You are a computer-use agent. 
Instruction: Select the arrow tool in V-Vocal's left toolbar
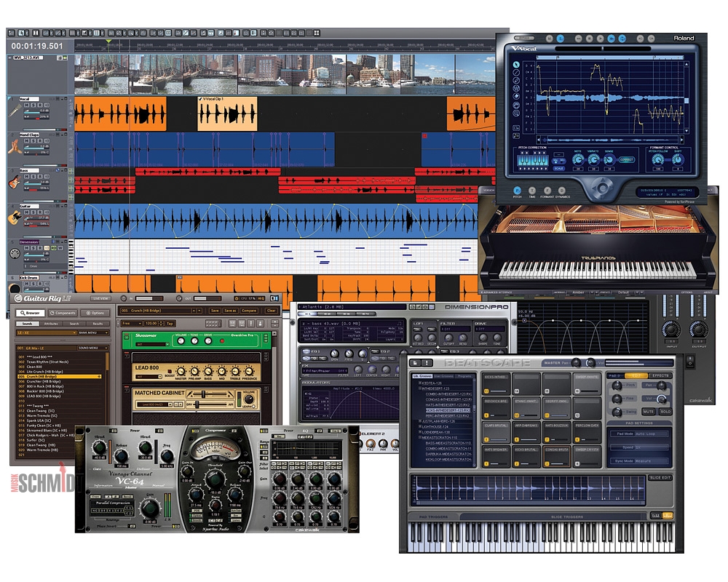[x=516, y=65]
